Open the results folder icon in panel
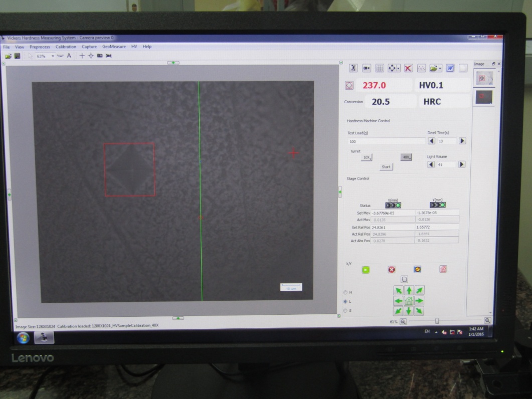This screenshot has width=532, height=399. point(433,68)
